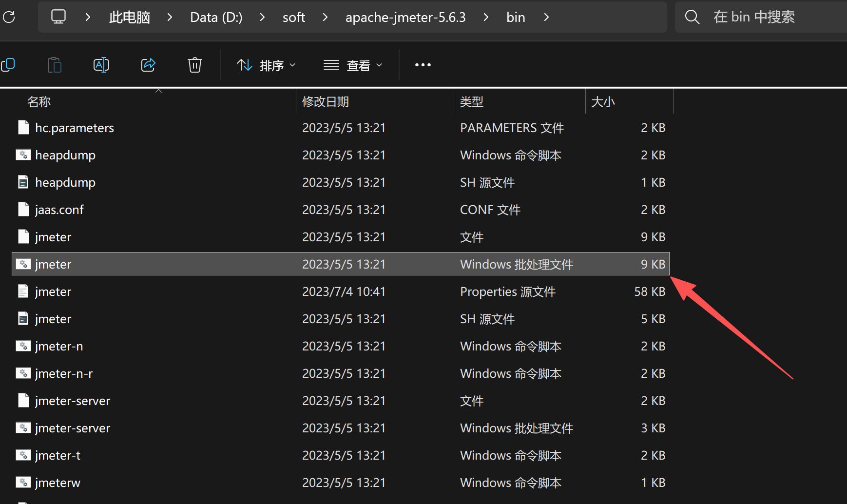Select jmeterw file name
The image size is (847, 504).
point(58,483)
